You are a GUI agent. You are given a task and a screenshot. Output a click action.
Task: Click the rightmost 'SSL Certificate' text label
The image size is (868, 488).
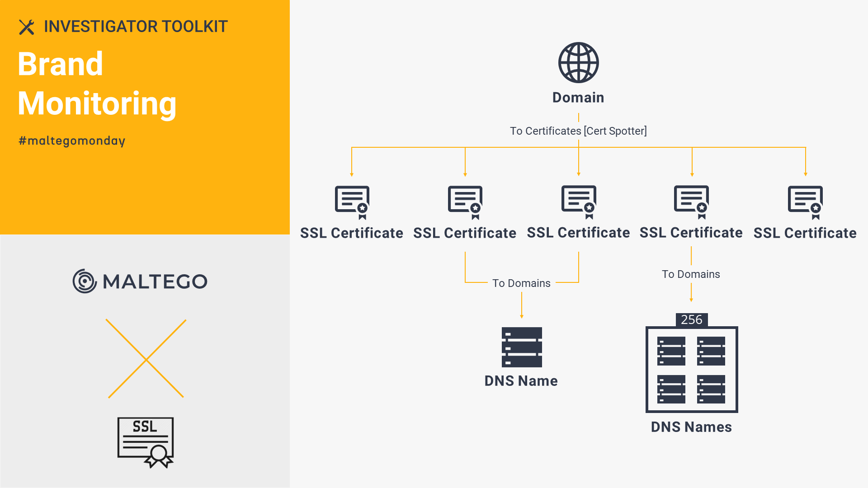pyautogui.click(x=805, y=233)
